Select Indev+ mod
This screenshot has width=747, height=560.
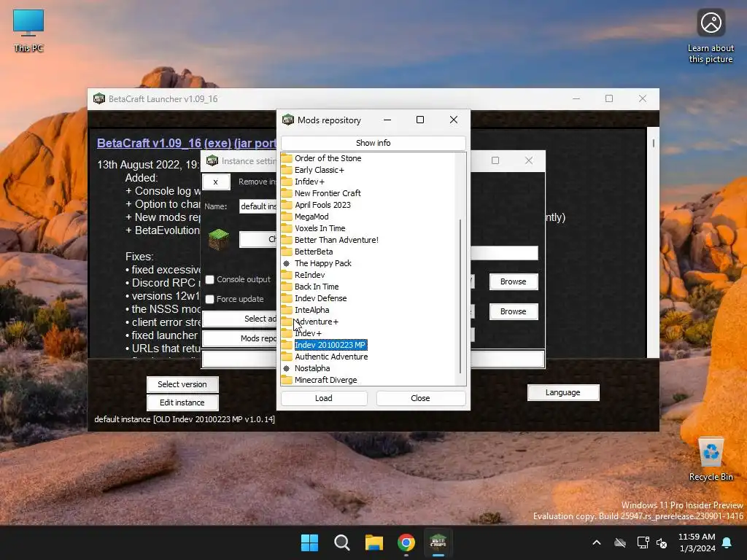click(x=309, y=333)
